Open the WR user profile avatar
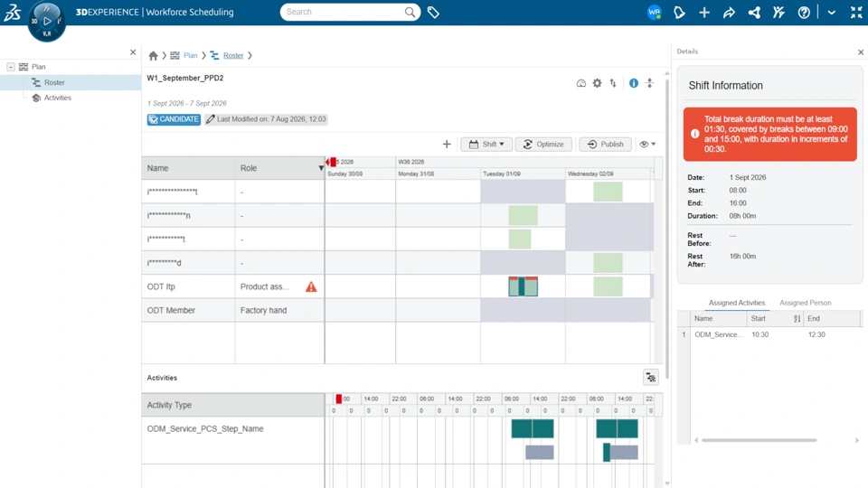 [x=654, y=12]
